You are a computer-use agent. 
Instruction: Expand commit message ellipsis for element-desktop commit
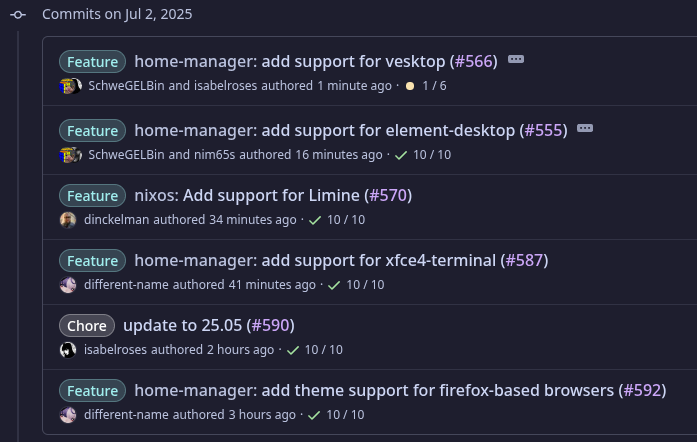coord(585,129)
